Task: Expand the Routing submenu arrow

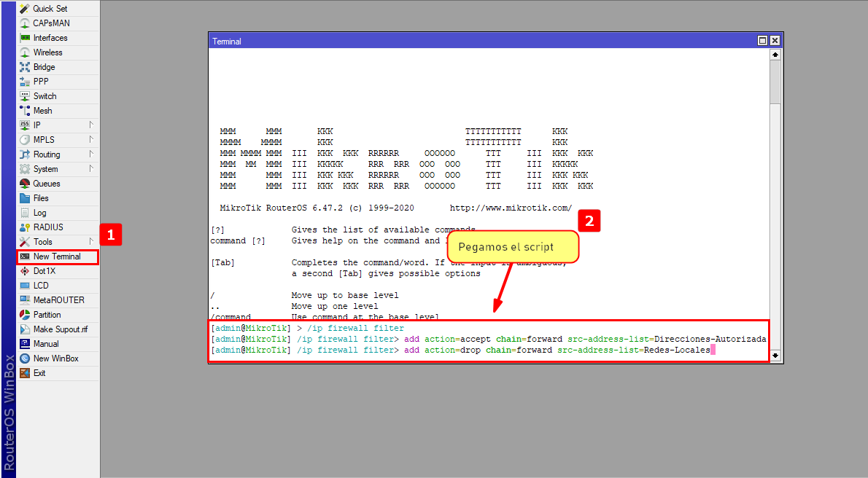Action: (x=91, y=154)
